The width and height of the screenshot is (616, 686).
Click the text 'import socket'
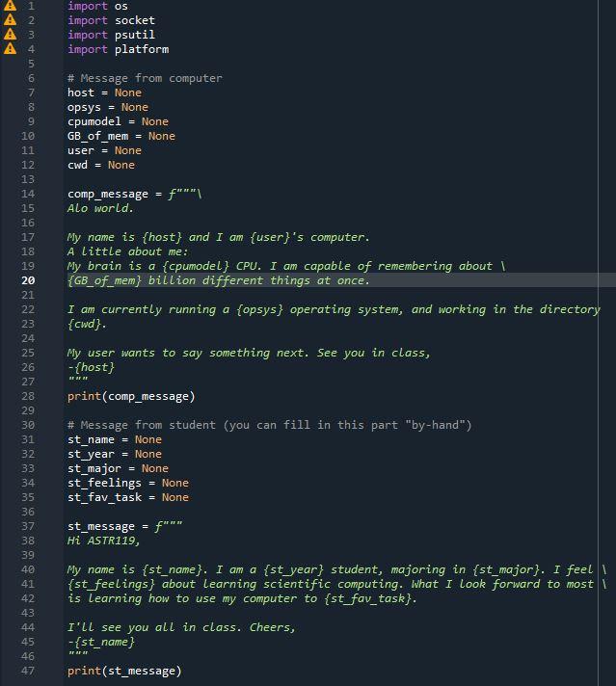click(x=111, y=20)
